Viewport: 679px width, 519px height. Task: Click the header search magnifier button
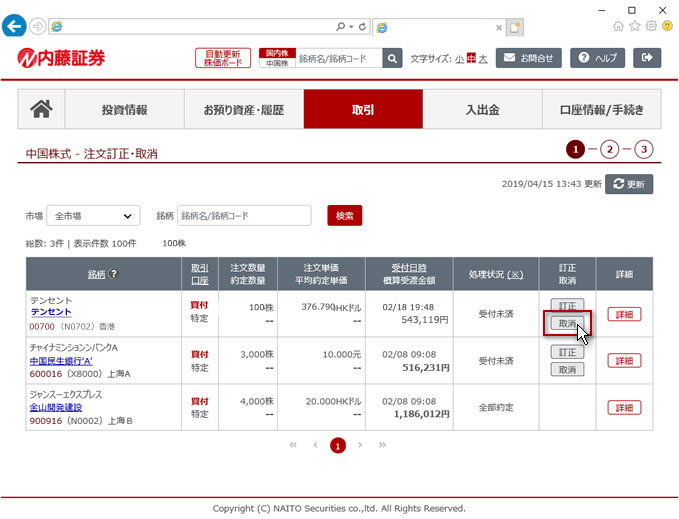[x=392, y=58]
